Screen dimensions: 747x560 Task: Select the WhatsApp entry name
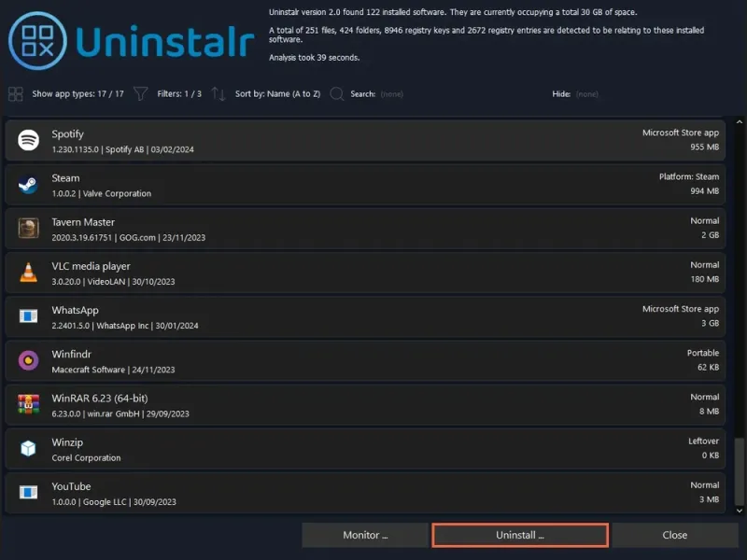[76, 311]
